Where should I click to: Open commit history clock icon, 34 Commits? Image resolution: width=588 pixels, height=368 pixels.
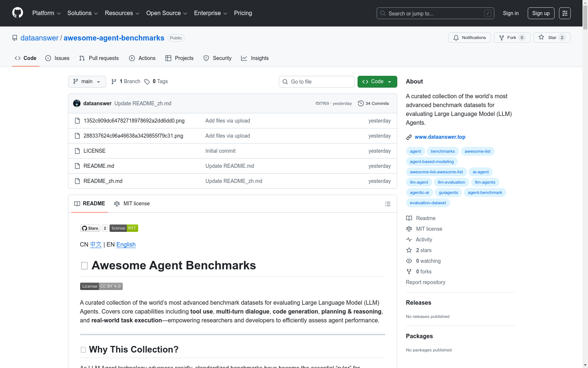pyautogui.click(x=373, y=103)
